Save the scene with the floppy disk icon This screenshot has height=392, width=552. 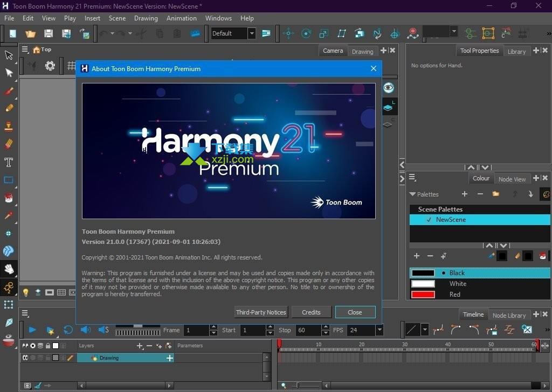click(x=48, y=33)
